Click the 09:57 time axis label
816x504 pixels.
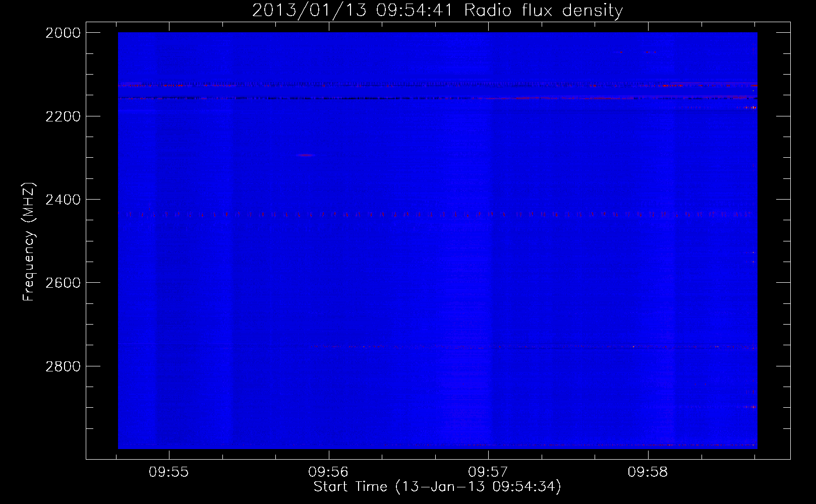click(x=488, y=472)
